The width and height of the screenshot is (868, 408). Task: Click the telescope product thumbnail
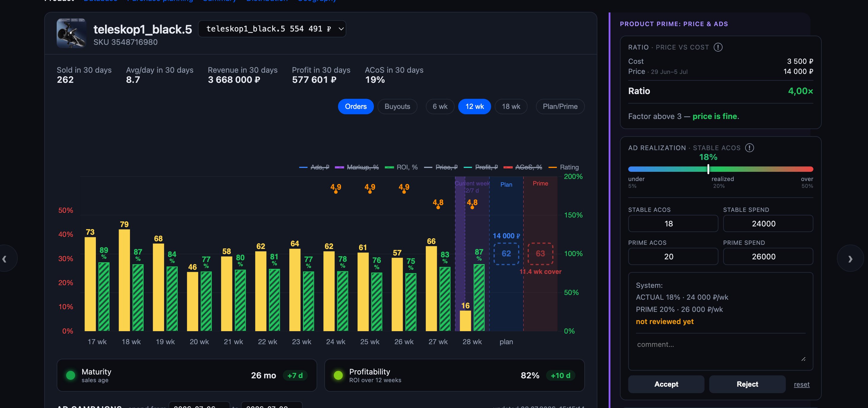[x=71, y=33]
